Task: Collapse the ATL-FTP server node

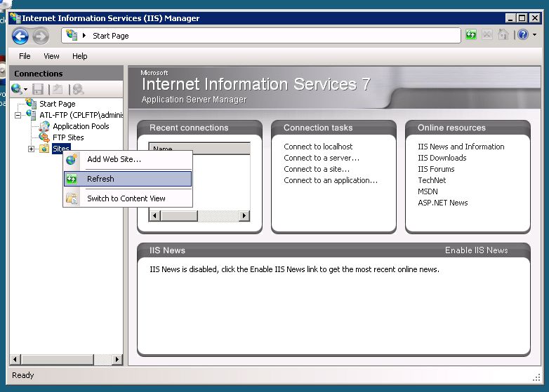Action: coord(19,115)
